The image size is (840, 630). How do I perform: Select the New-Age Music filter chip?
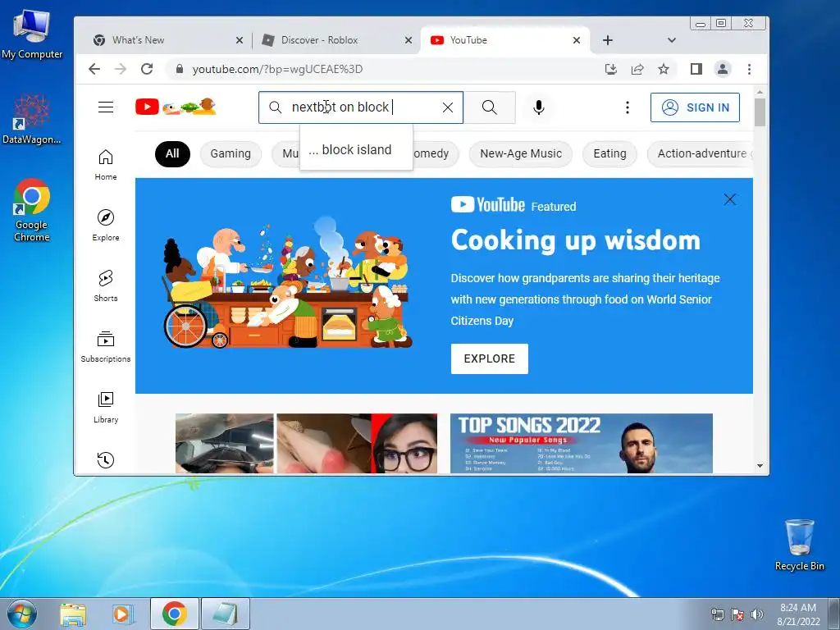(521, 153)
